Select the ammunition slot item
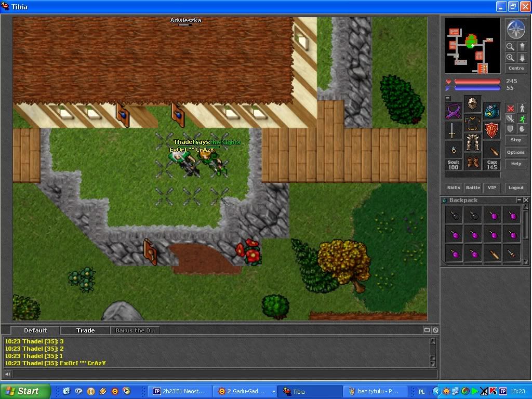The height and width of the screenshot is (399, 532). click(x=491, y=150)
